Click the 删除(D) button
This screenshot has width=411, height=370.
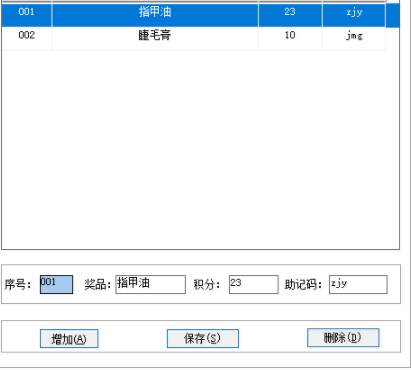(343, 337)
